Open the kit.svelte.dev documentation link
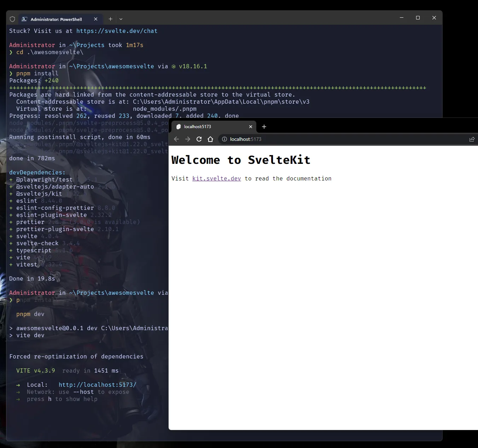This screenshot has height=448, width=478. pos(216,178)
